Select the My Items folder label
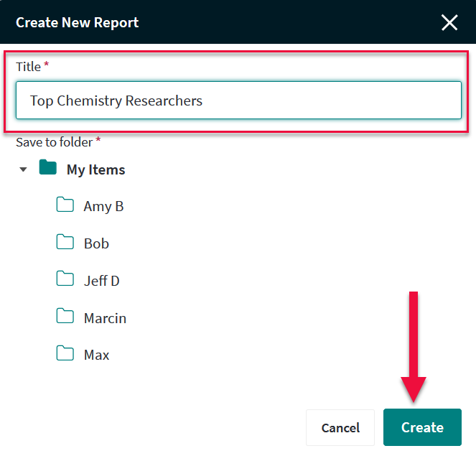Image resolution: width=476 pixels, height=456 pixels. pyautogui.click(x=95, y=170)
